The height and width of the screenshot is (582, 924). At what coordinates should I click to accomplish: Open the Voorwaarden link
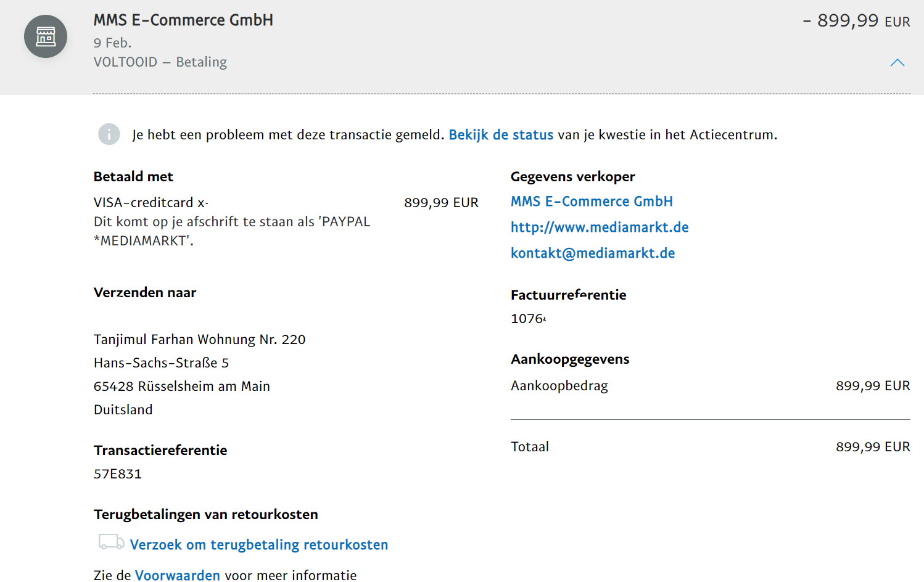click(178, 575)
